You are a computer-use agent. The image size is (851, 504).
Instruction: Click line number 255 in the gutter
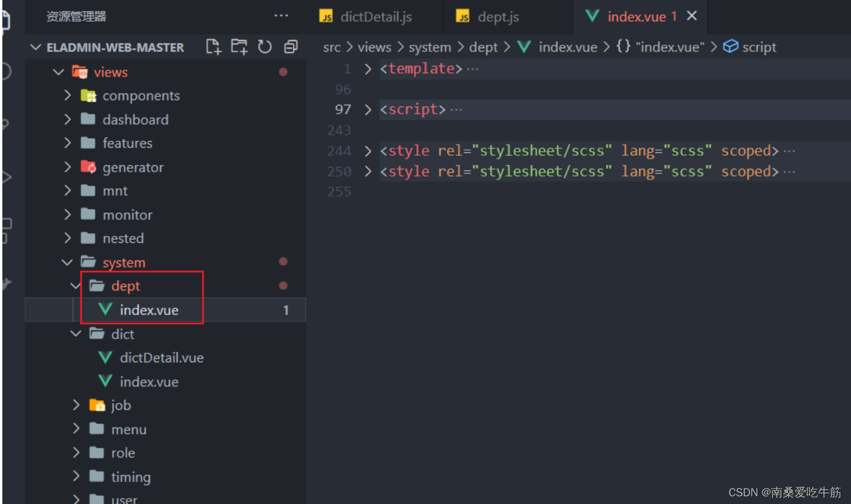click(339, 192)
